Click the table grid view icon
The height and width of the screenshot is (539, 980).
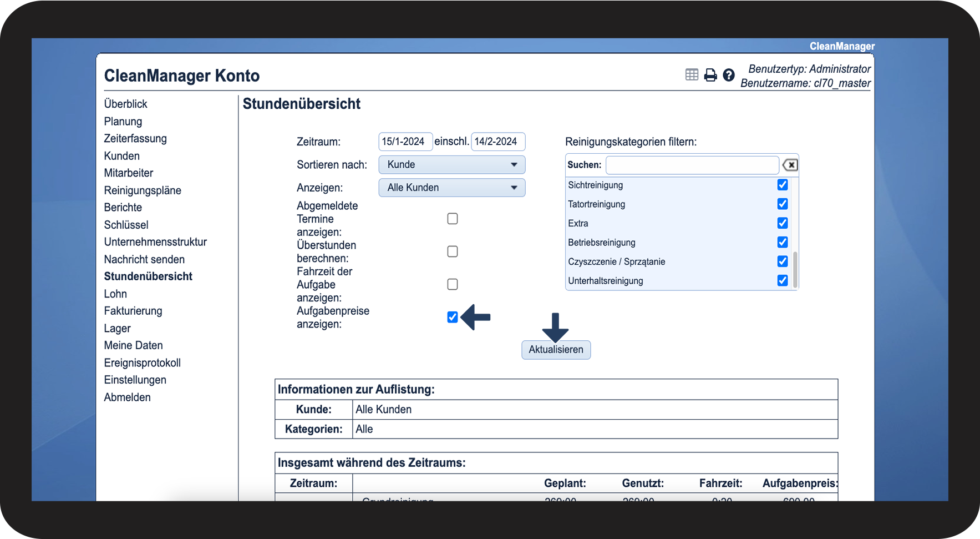(692, 75)
